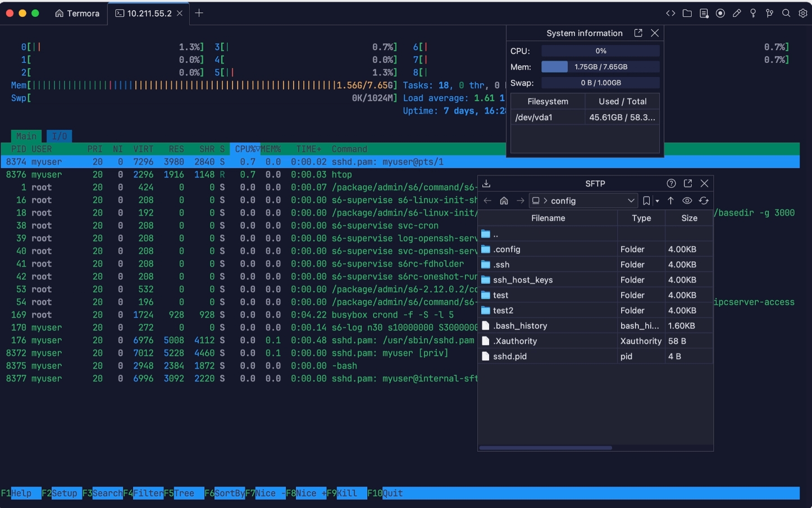Select the ssh_host_keys folder
812x508 pixels.
(x=595, y=279)
